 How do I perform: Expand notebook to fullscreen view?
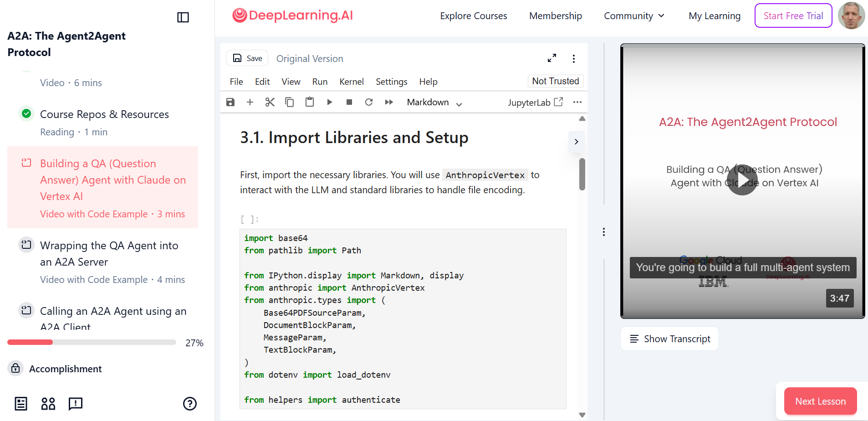click(552, 58)
